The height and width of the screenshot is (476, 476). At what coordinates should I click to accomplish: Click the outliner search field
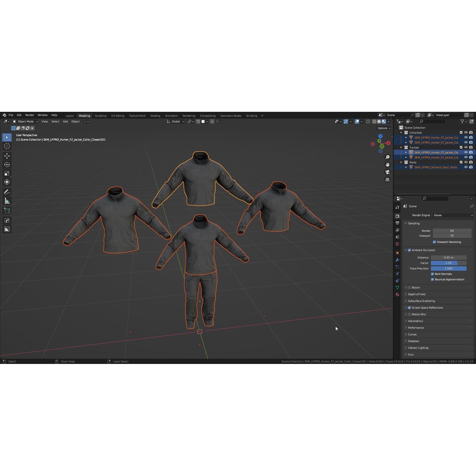[432, 121]
